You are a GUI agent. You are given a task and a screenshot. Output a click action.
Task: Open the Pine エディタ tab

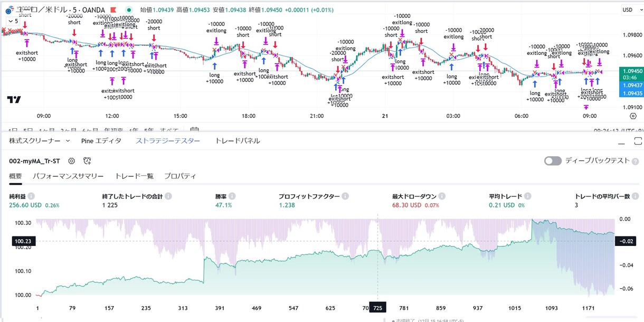(x=101, y=141)
